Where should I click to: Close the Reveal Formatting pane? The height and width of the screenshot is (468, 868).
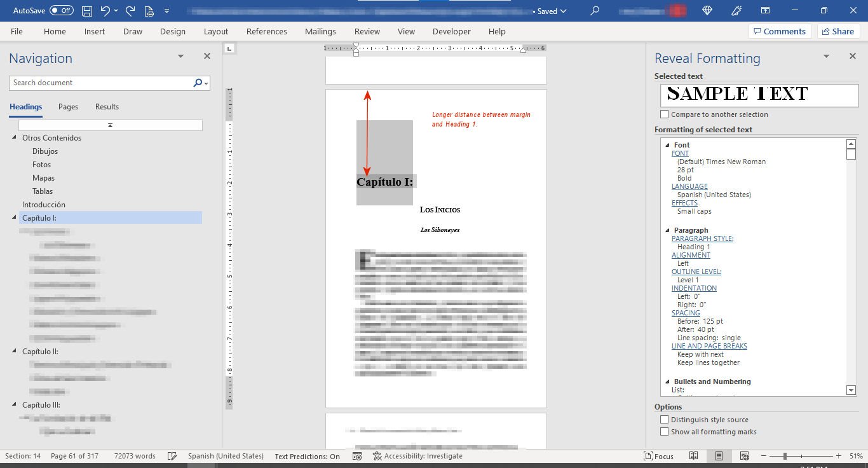point(853,57)
